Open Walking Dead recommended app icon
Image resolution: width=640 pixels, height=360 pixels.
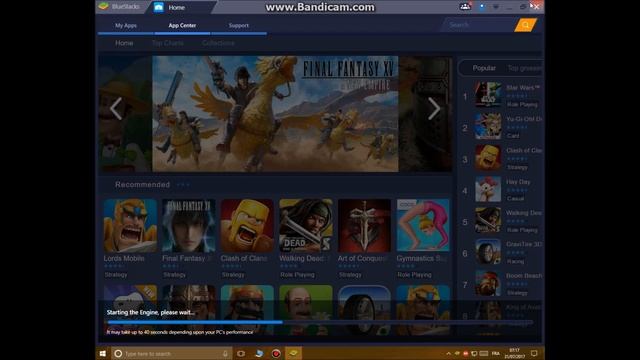(306, 225)
